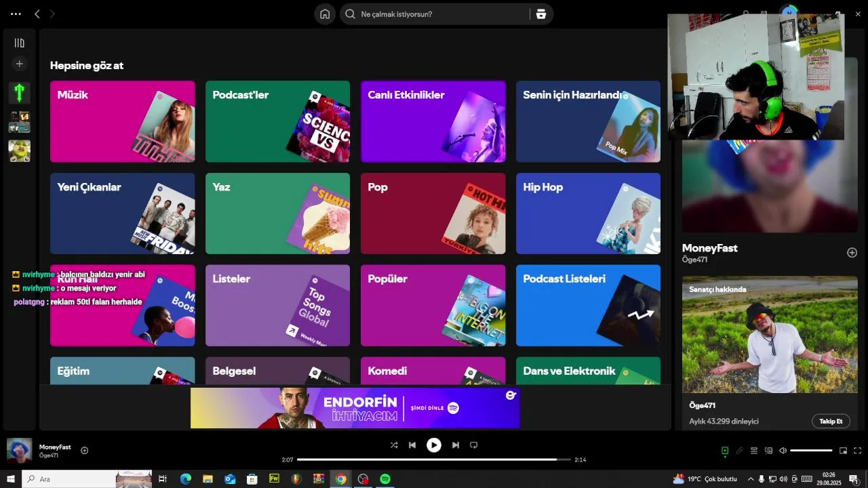Open Outlook from taskbar
This screenshot has height=488, width=868.
[x=230, y=479]
